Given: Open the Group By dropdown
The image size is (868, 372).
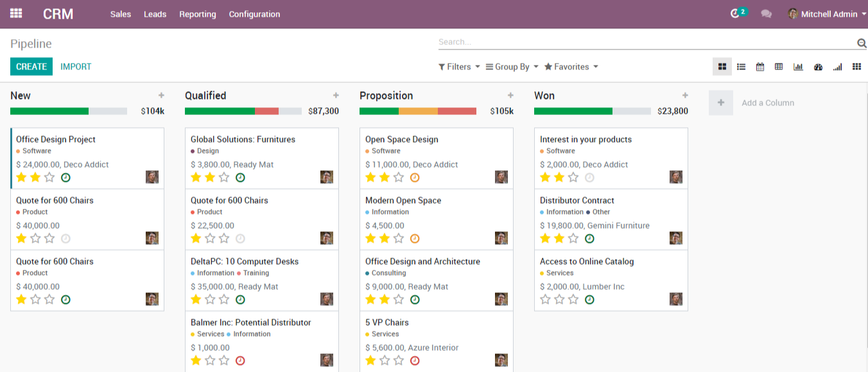Looking at the screenshot, I should [x=512, y=67].
